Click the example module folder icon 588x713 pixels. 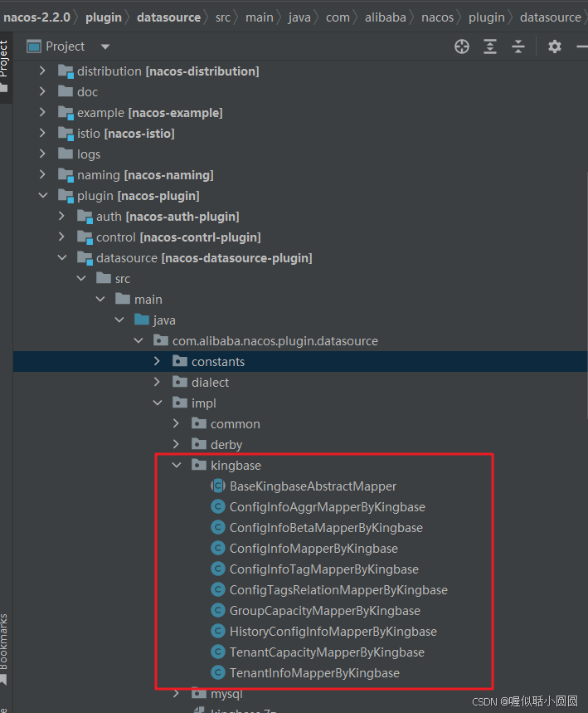66,113
